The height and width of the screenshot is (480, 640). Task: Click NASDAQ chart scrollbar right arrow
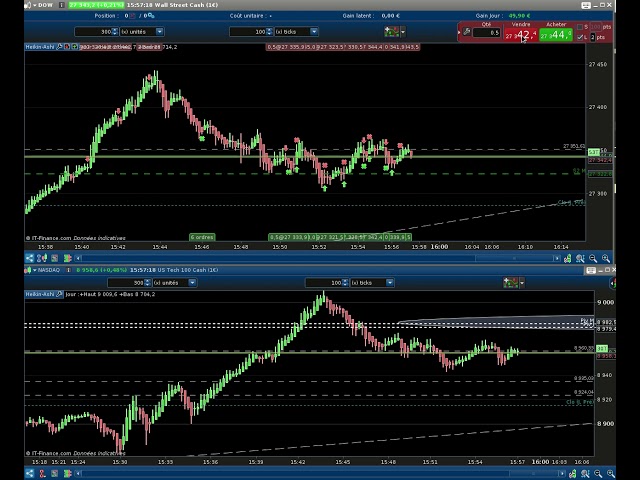point(562,474)
